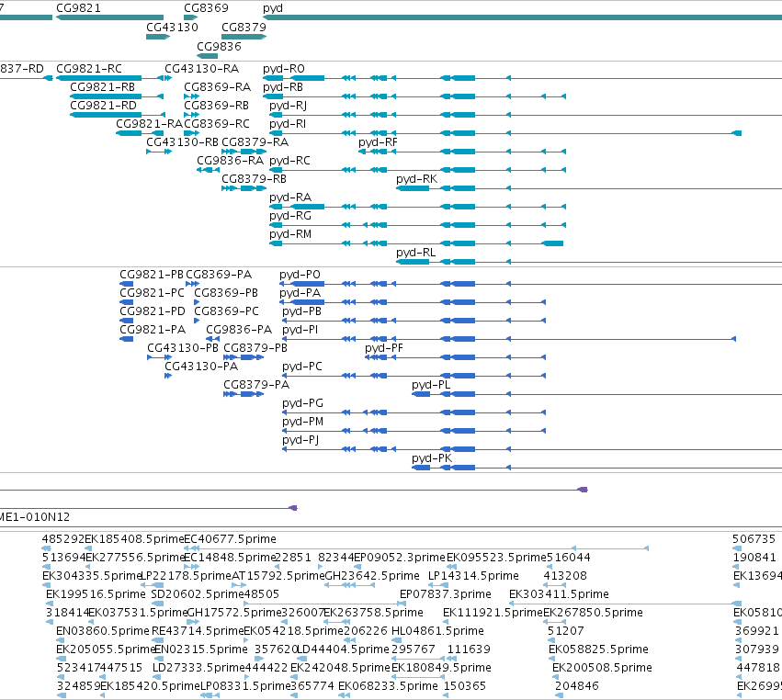The image size is (782, 700).
Task: Click the CG43130-RA transcript label
Action: 201,68
